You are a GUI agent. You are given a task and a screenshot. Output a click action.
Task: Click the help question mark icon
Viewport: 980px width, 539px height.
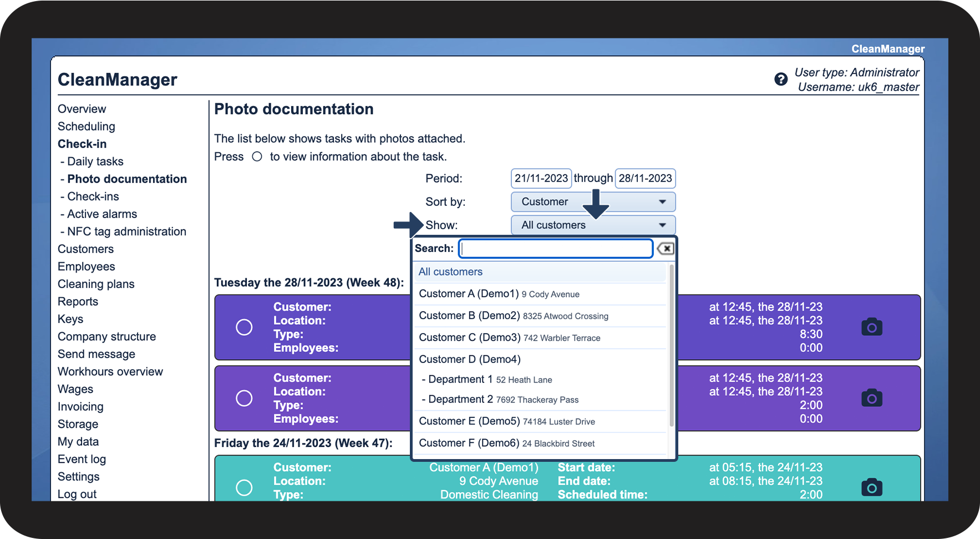pos(780,79)
